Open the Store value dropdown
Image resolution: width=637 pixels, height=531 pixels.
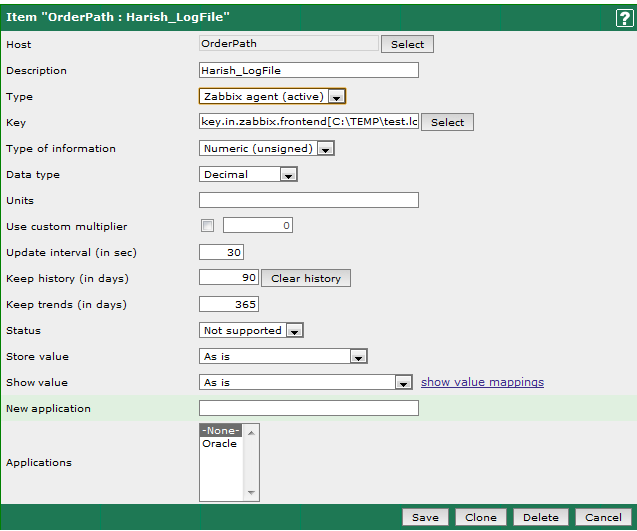(284, 357)
